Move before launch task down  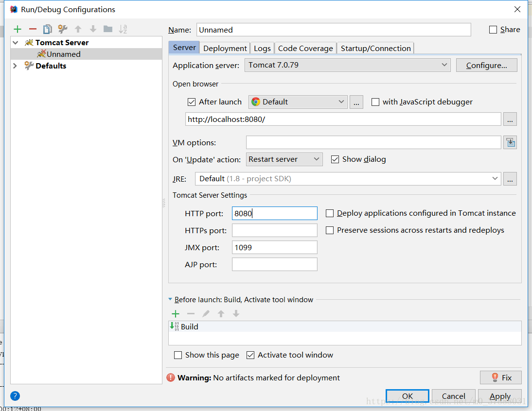pos(236,314)
